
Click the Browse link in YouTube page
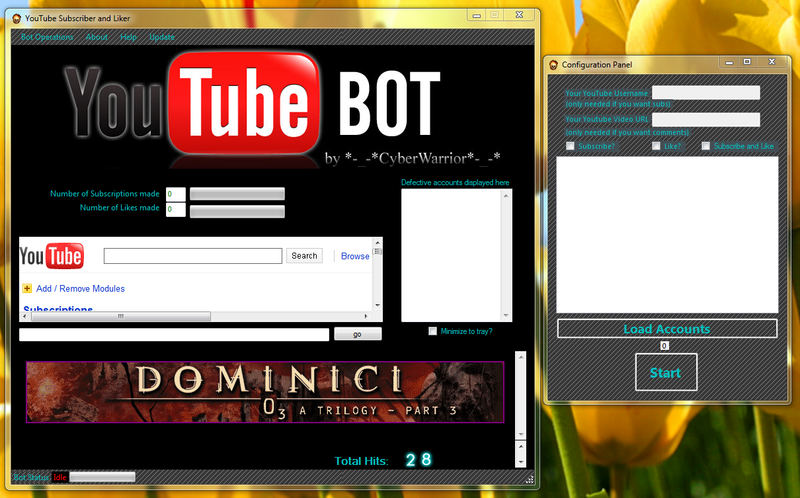(x=355, y=256)
